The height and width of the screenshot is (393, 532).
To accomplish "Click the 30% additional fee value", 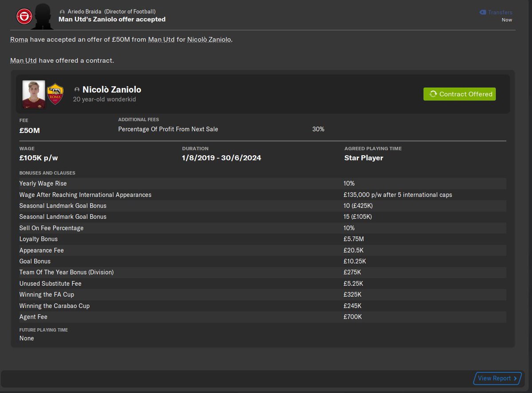I will coord(318,129).
